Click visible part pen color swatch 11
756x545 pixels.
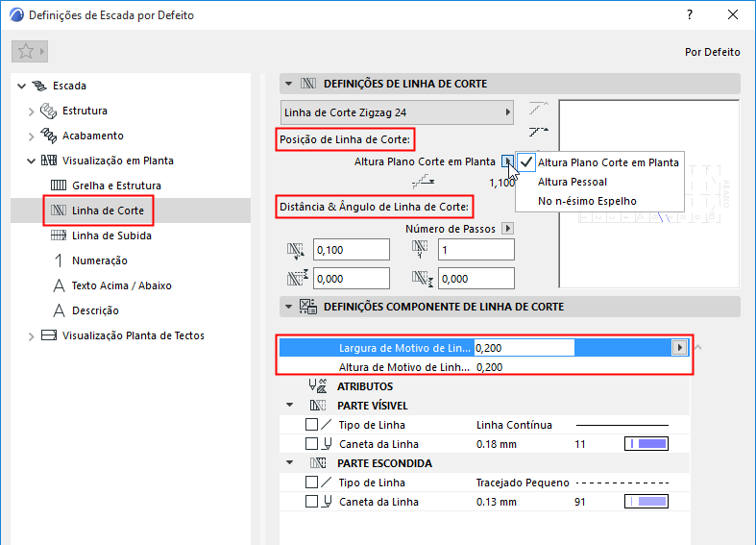point(646,444)
